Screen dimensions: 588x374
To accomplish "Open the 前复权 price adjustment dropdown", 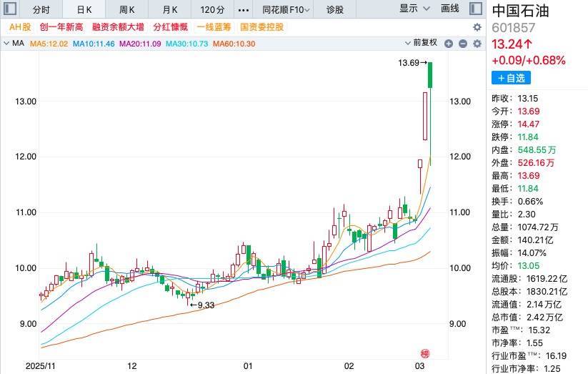I will [x=427, y=44].
